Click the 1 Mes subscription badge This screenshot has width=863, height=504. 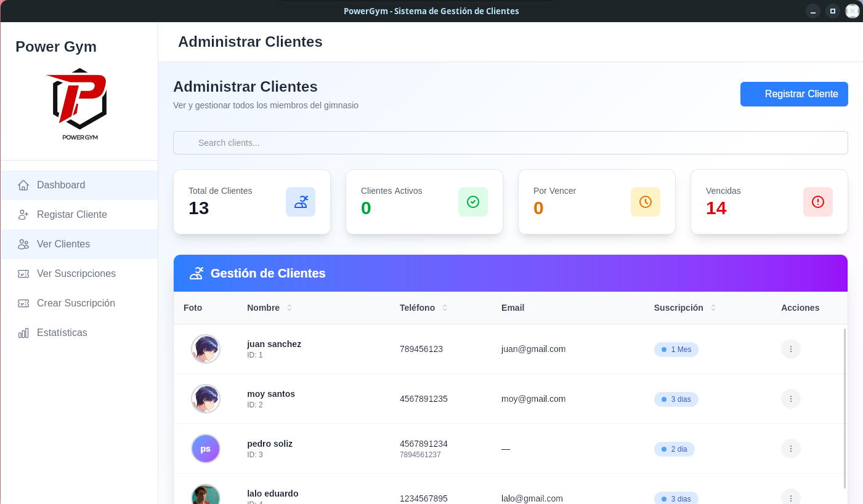click(x=676, y=350)
